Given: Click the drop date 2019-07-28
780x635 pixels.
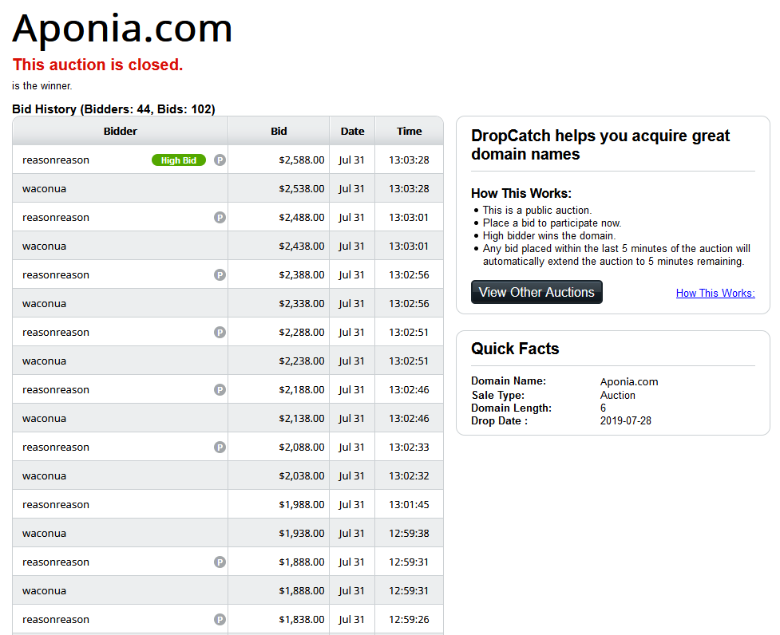Looking at the screenshot, I should coord(625,421).
